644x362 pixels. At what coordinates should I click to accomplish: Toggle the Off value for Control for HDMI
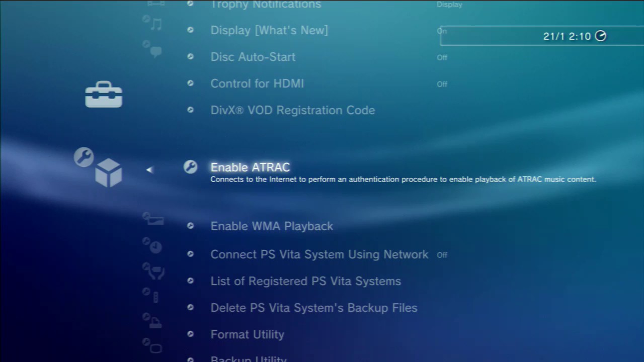pyautogui.click(x=442, y=84)
